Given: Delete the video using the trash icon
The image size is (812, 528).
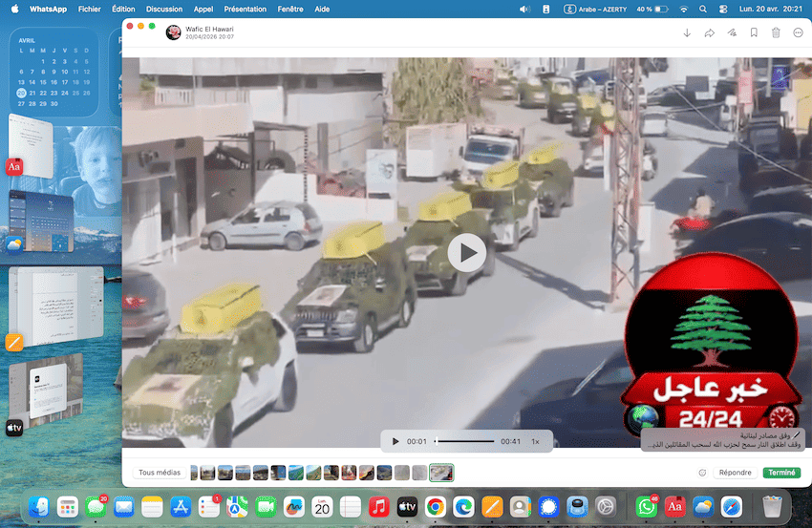Looking at the screenshot, I should tap(776, 32).
